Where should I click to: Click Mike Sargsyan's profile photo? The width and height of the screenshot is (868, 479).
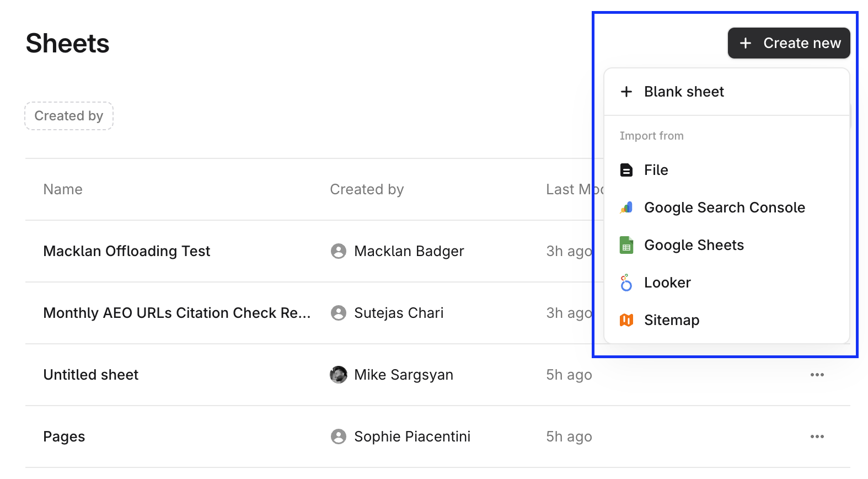[x=339, y=375]
